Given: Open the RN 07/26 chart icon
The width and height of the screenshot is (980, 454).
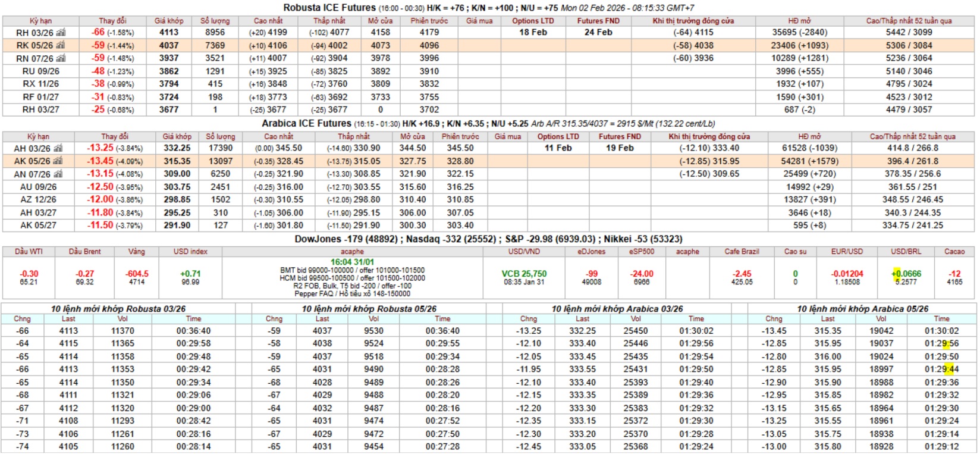Looking at the screenshot, I should coord(60,58).
